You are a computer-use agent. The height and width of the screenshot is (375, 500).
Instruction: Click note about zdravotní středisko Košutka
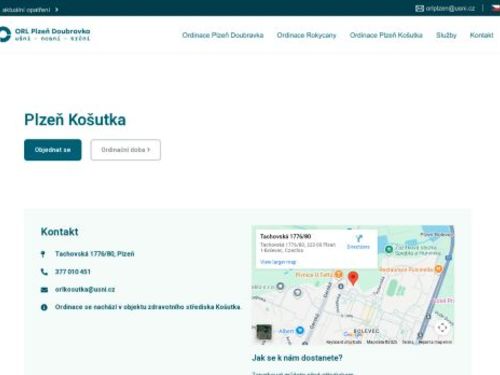click(x=148, y=307)
